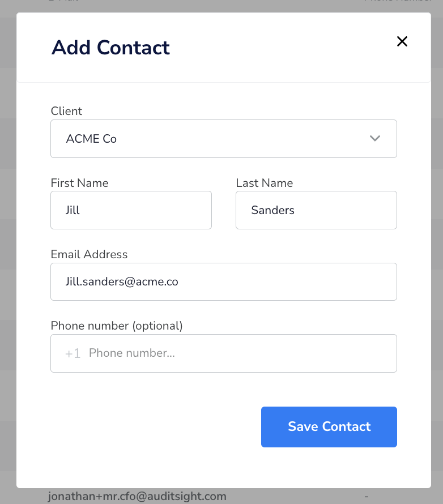Open the ACME Co client selector
The height and width of the screenshot is (504, 443).
(223, 139)
